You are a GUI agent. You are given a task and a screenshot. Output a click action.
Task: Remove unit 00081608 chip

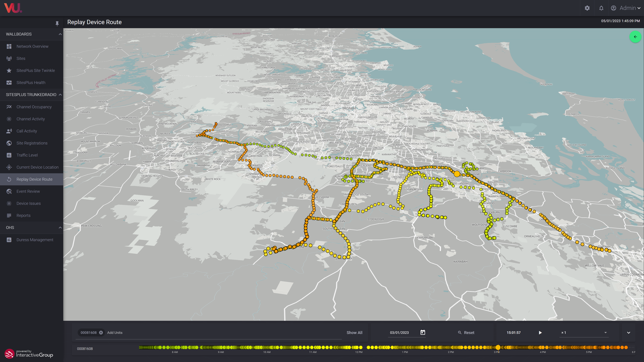pyautogui.click(x=101, y=333)
